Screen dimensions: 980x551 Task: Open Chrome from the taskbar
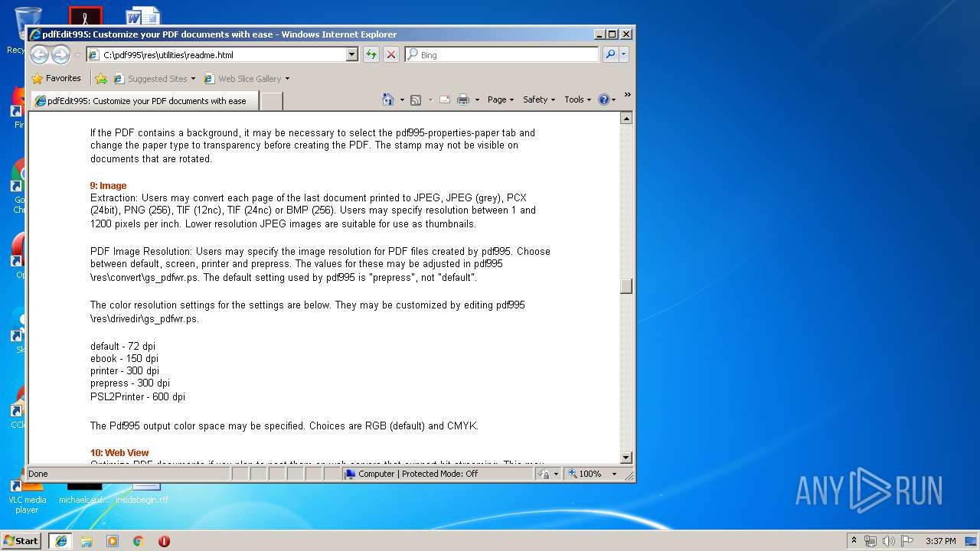coord(138,541)
